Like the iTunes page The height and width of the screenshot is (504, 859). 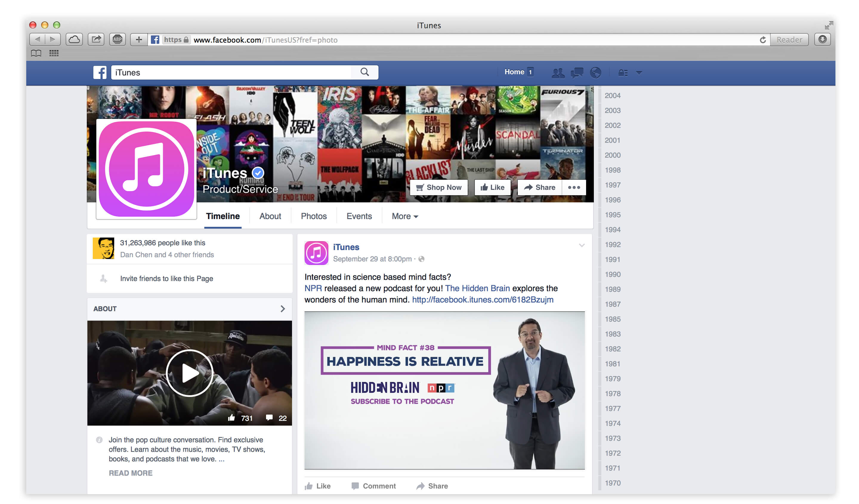[492, 187]
